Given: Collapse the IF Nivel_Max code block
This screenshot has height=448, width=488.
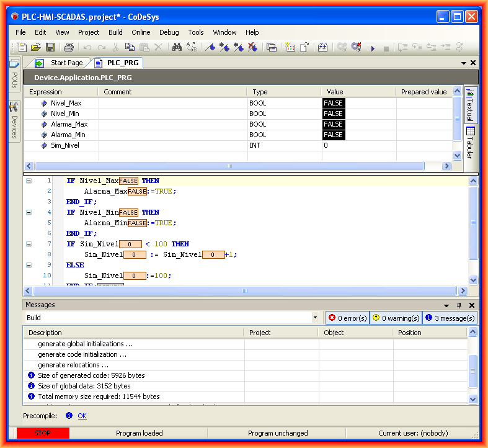Looking at the screenshot, I should pyautogui.click(x=29, y=181).
